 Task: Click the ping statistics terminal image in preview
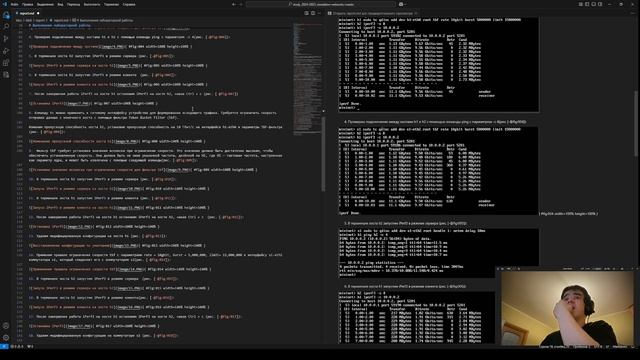[438, 253]
